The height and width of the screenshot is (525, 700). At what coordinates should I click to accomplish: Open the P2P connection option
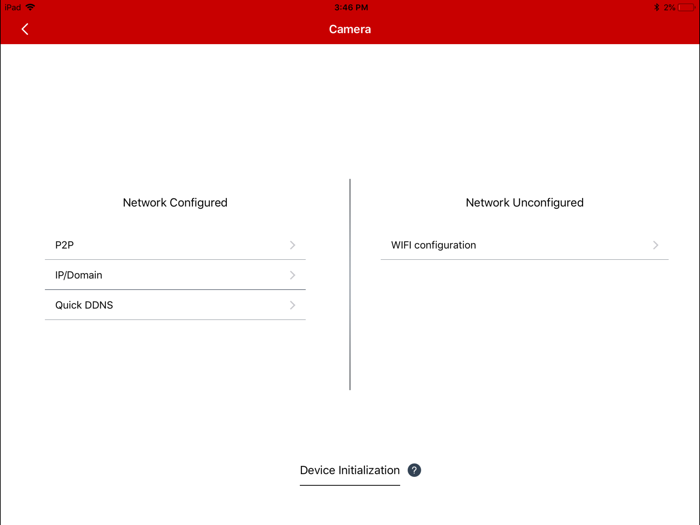tap(175, 245)
